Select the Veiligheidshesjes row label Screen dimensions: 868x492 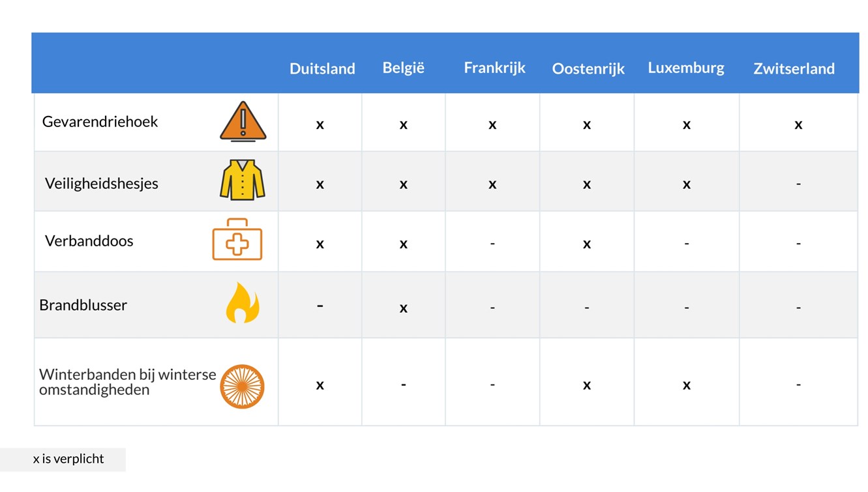point(102,183)
